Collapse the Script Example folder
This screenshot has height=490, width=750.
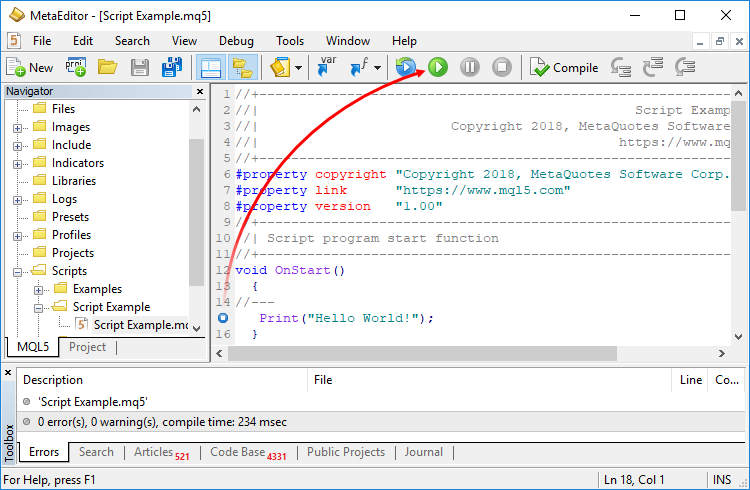39,308
